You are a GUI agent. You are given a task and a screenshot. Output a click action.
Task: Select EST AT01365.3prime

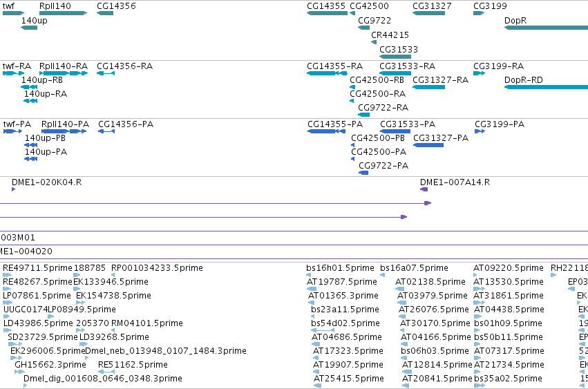coord(343,296)
